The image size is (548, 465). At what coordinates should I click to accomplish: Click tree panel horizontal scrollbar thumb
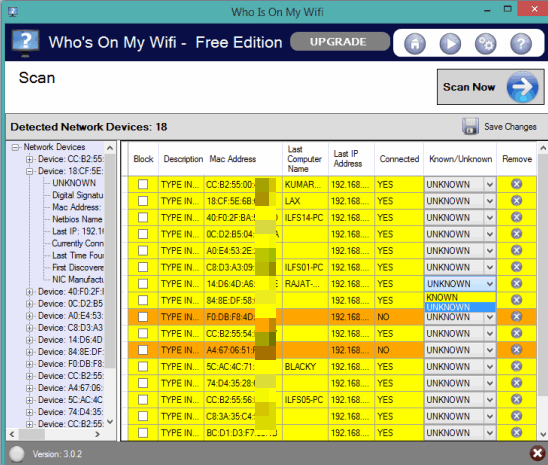[32, 434]
